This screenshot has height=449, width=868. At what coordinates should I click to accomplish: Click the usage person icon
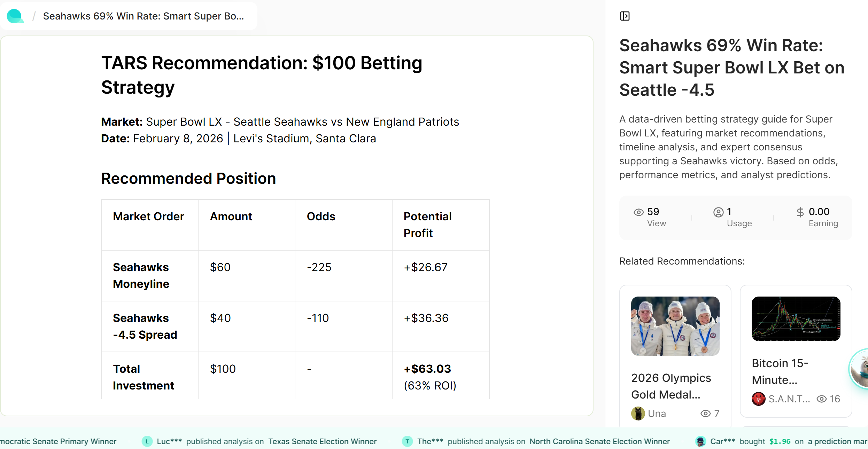coord(718,212)
